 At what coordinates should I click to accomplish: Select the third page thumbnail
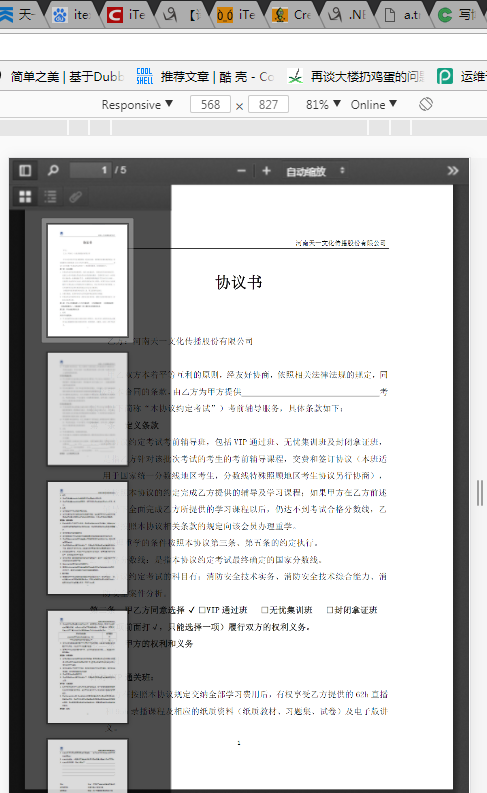[x=87, y=538]
